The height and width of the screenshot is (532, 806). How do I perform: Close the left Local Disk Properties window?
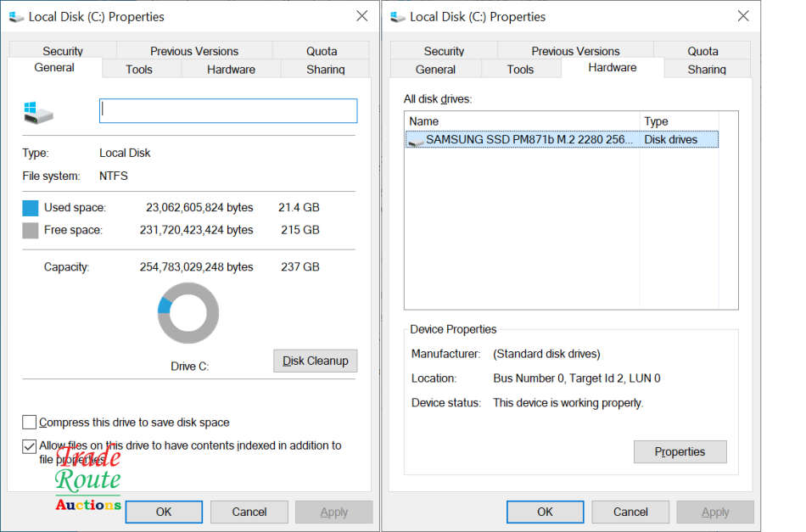click(362, 16)
